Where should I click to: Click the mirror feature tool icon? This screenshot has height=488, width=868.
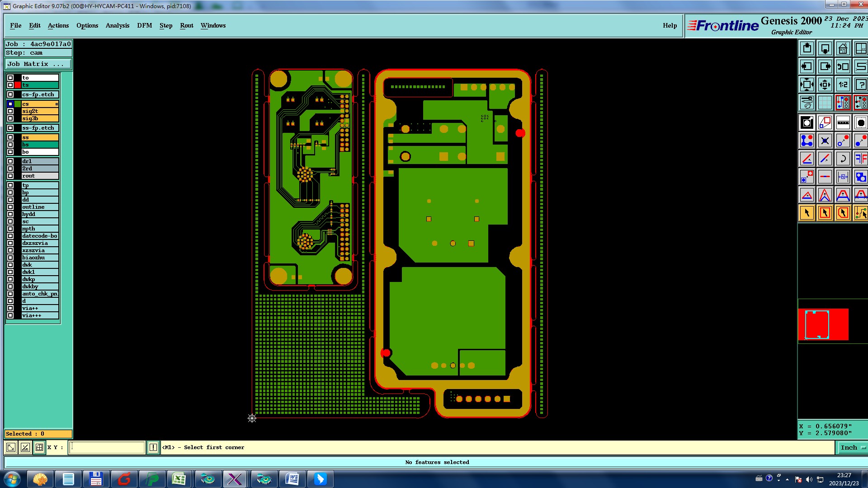tap(861, 159)
